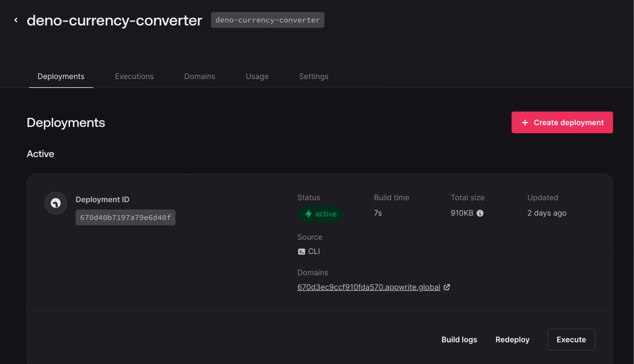This screenshot has height=364, width=634.
Task: Copy deployment ID 670d40b7197a79e6d48f tag
Action: click(125, 217)
